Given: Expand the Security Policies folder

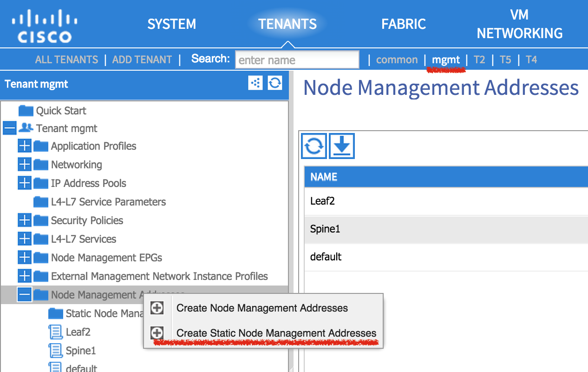Looking at the screenshot, I should [x=24, y=220].
